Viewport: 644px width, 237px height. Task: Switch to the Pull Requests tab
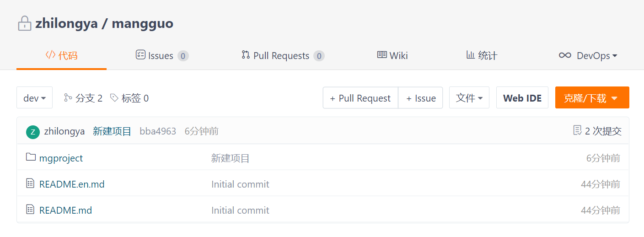(x=283, y=55)
